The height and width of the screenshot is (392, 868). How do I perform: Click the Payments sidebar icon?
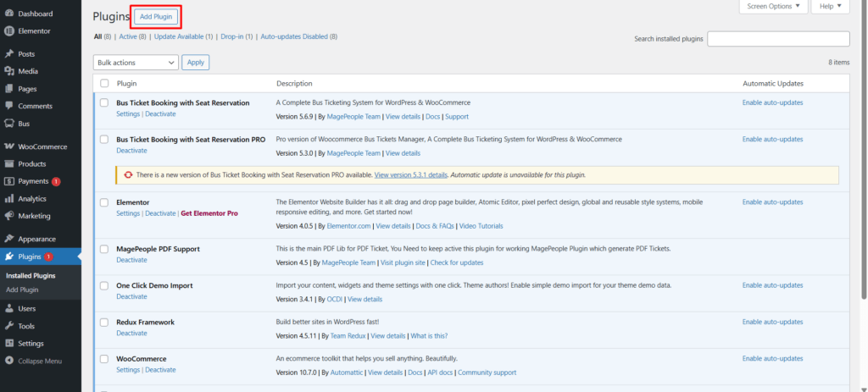[x=8, y=181]
